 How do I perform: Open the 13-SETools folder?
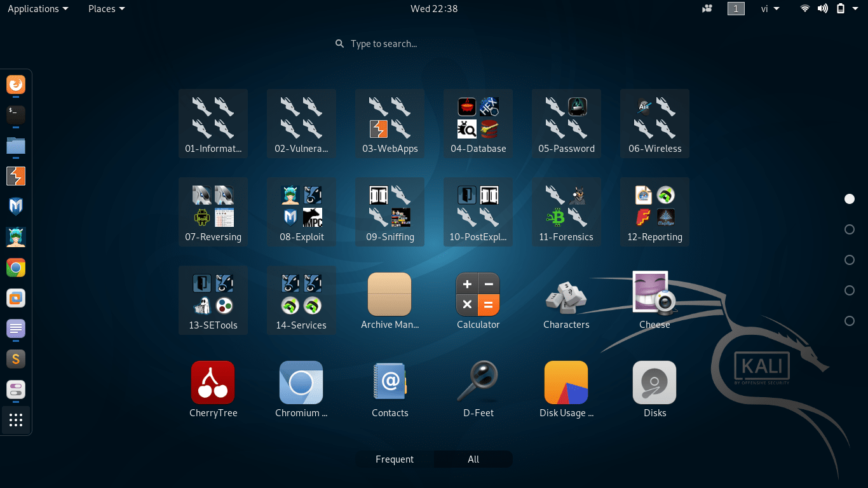(x=213, y=300)
